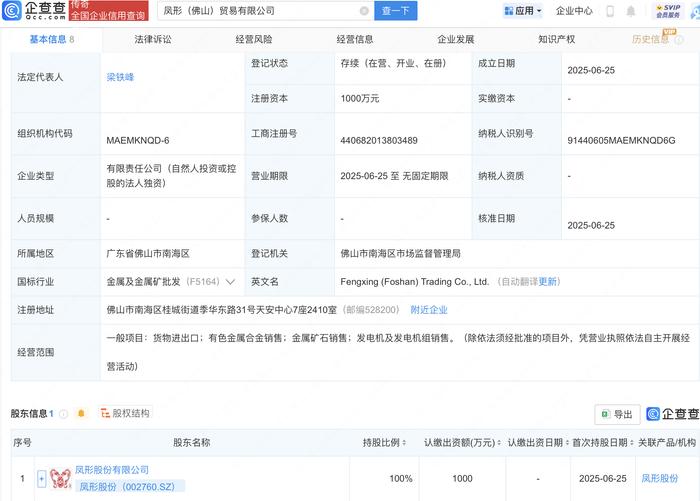
Task: Click the 查一下 search button
Action: point(396,11)
